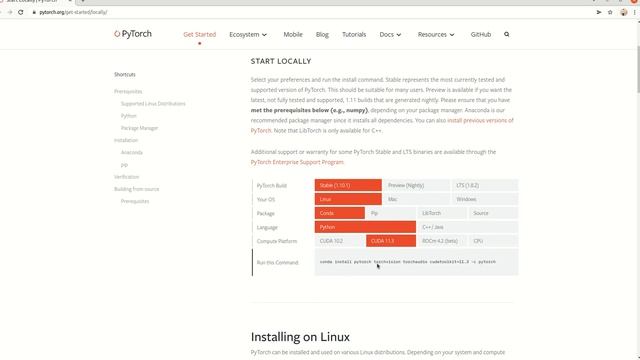Click the share page icon in address bar

coord(599,12)
